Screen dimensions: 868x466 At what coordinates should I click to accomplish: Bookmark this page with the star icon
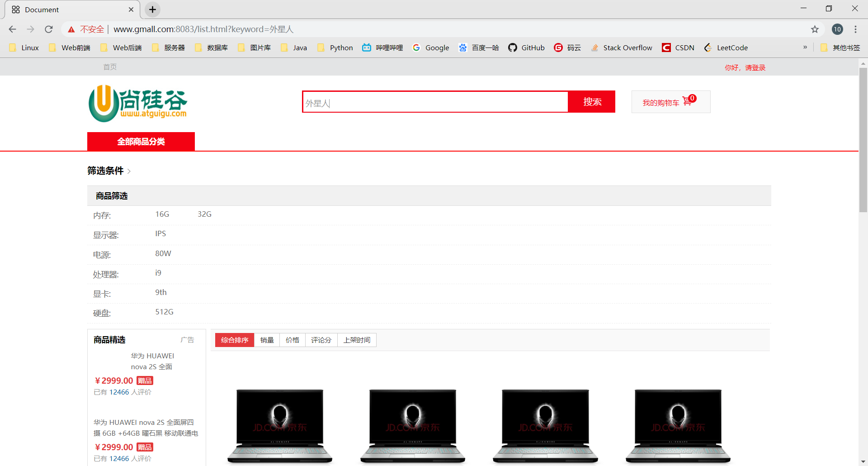pyautogui.click(x=815, y=29)
